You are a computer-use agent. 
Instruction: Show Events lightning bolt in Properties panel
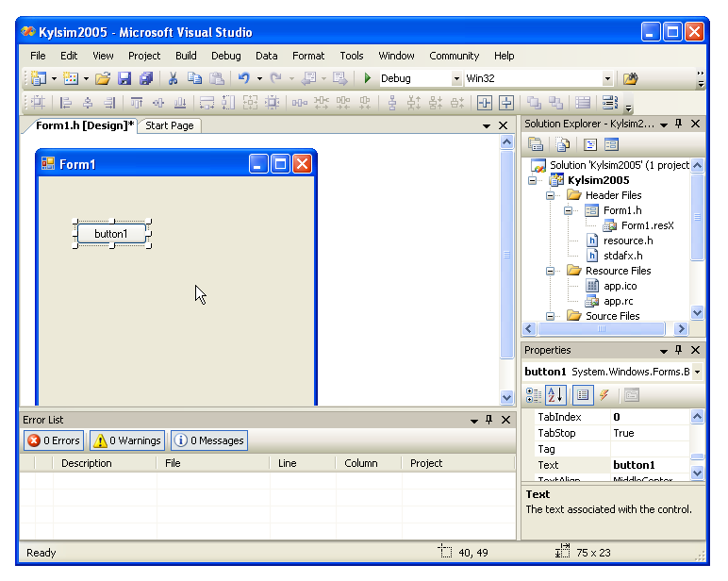click(x=604, y=395)
